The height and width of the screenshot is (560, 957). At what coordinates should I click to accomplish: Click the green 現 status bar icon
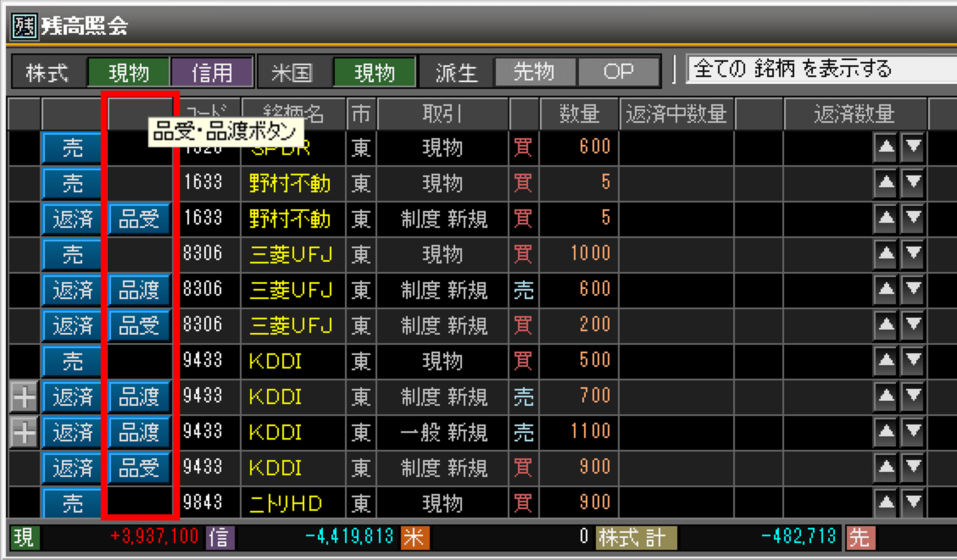[x=25, y=538]
